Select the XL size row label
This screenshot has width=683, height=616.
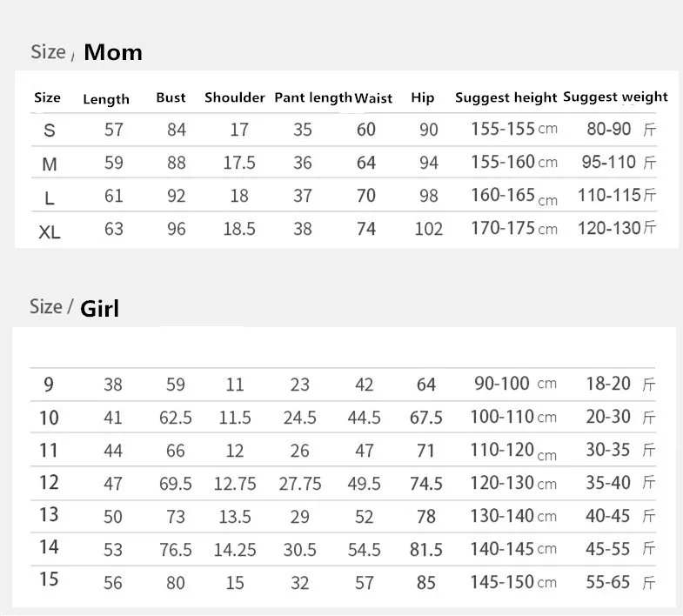[50, 232]
